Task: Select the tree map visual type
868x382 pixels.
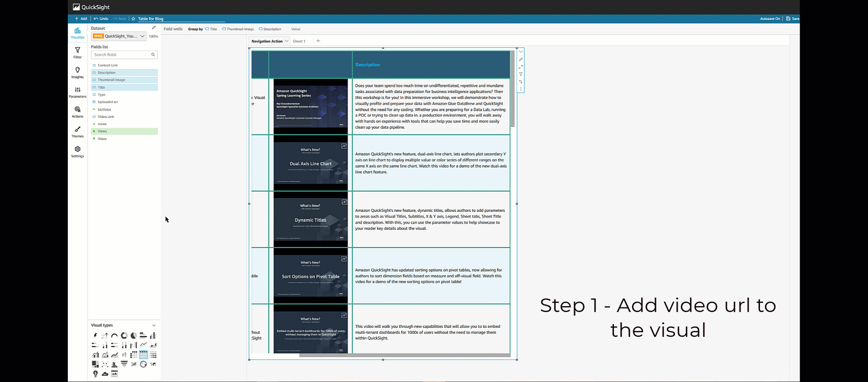Action: [x=95, y=364]
